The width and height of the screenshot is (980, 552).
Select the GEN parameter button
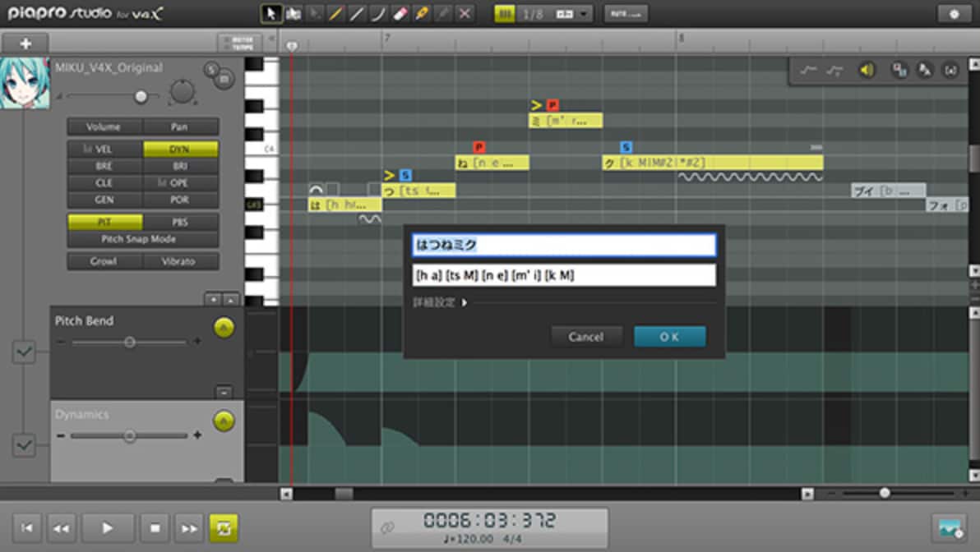coord(105,200)
